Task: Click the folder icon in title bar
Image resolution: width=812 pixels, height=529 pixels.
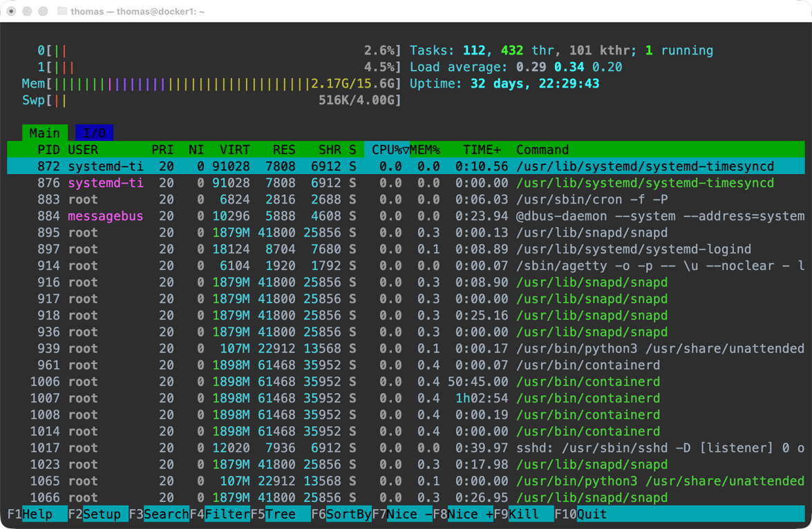Action: point(62,11)
